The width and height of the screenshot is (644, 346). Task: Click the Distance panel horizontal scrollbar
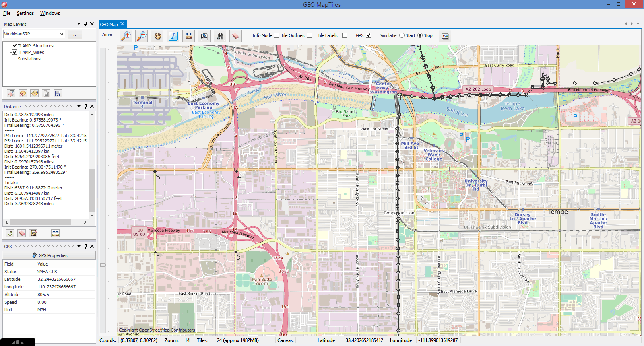[x=40, y=222]
